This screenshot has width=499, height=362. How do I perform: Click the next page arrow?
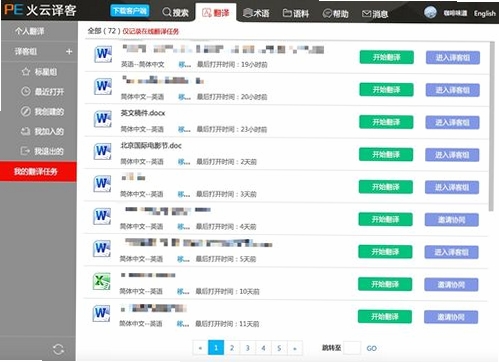pos(295,348)
